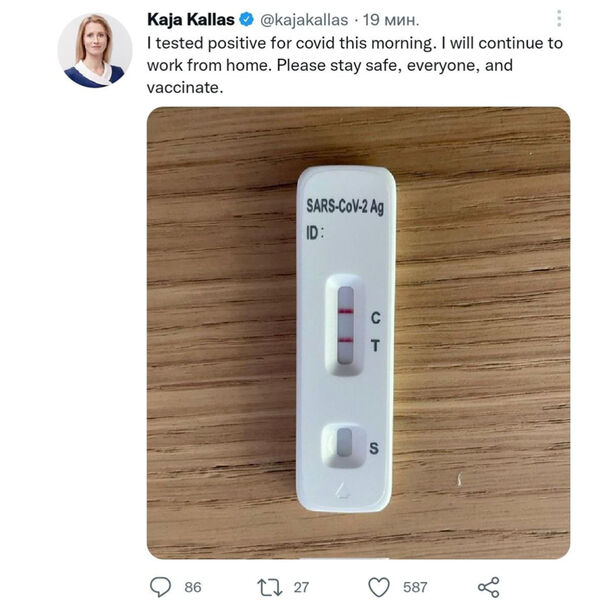Open the reply speech bubble icon
The image size is (600, 600).
[x=160, y=587]
